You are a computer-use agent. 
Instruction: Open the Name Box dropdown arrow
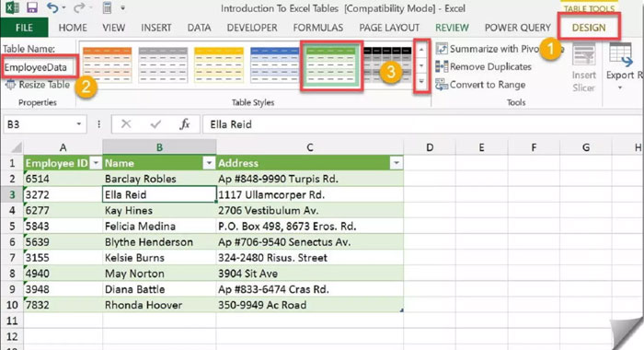(78, 124)
